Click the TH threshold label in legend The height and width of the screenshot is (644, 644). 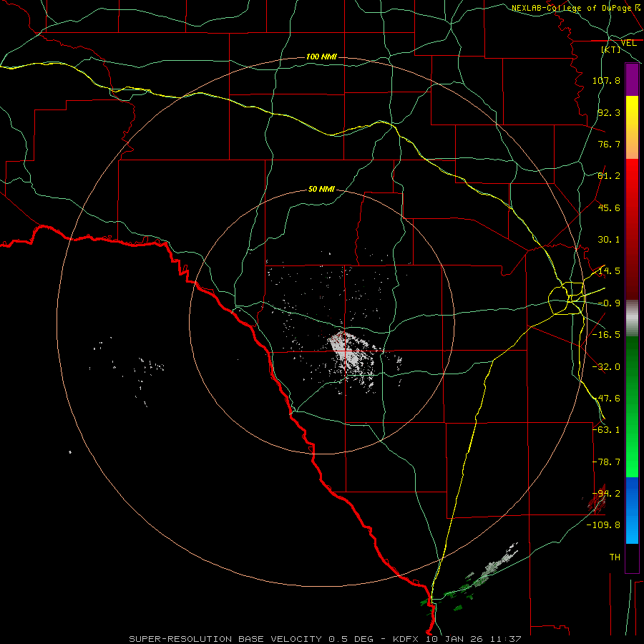pos(615,557)
